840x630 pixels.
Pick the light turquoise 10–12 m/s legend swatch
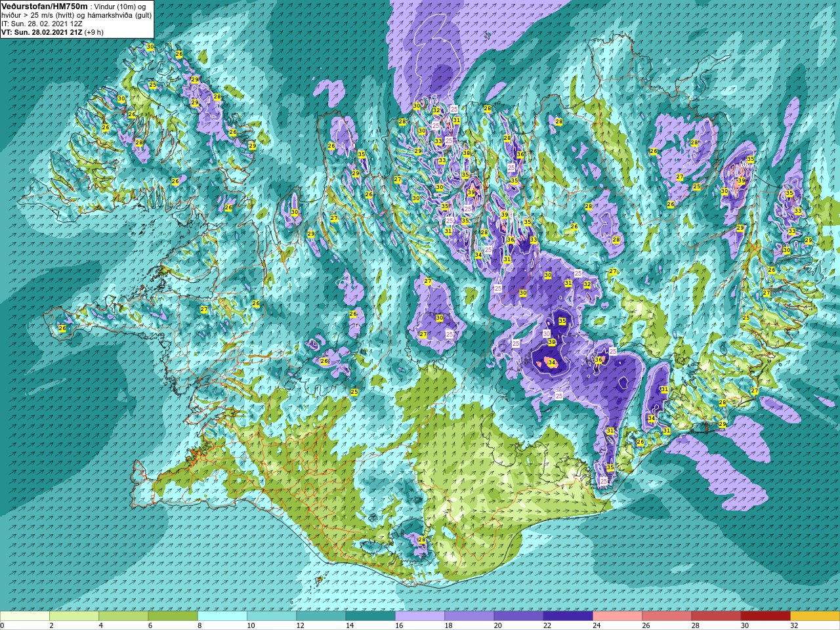point(272,616)
